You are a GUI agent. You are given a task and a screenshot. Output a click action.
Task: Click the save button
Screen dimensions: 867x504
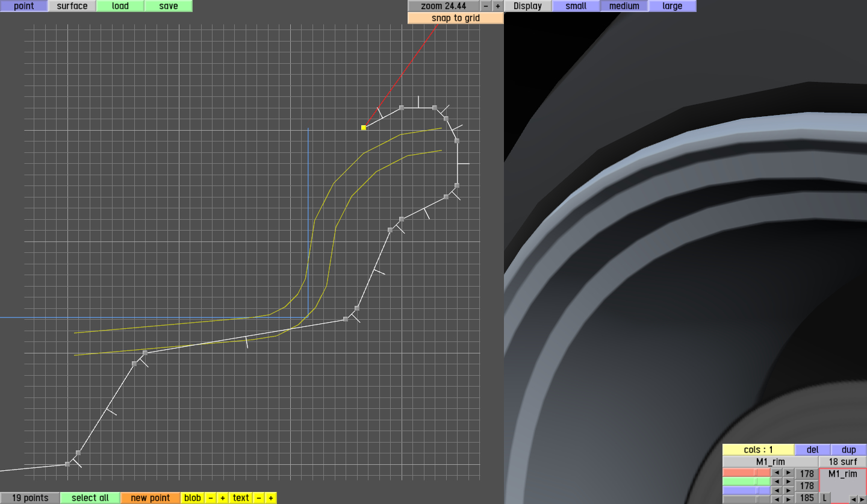[169, 6]
